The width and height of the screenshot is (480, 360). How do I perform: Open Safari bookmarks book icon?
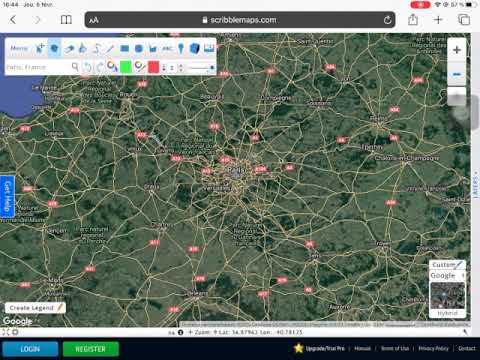(x=66, y=20)
